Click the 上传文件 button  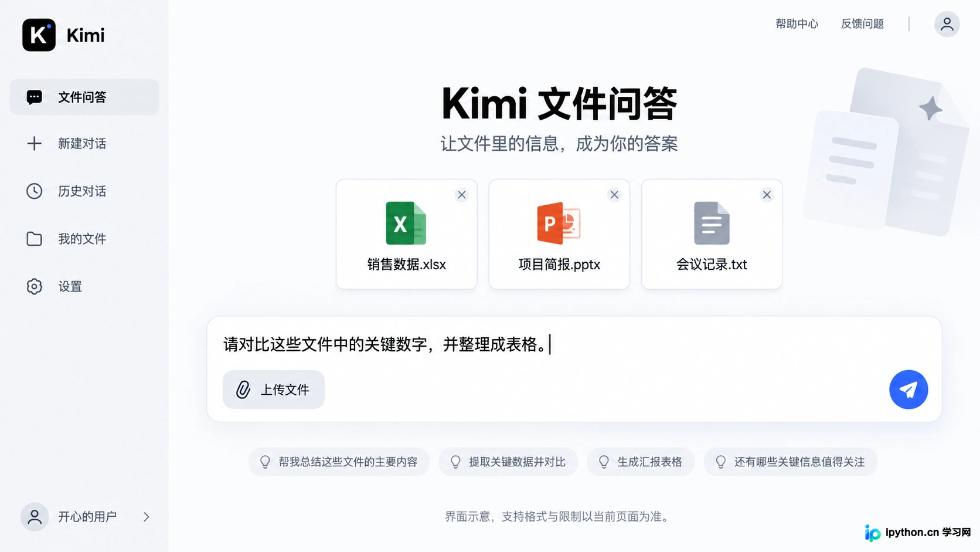274,390
